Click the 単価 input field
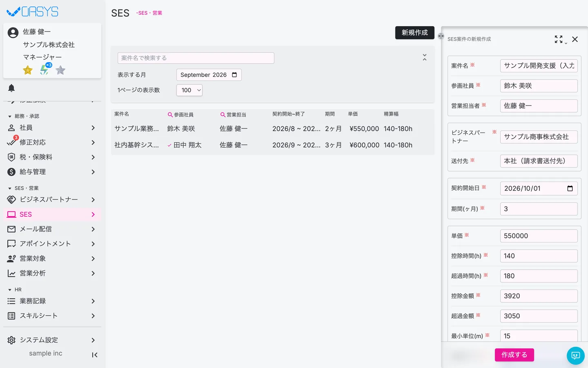Screen dimensions: 588x368 pyautogui.click(x=539, y=236)
